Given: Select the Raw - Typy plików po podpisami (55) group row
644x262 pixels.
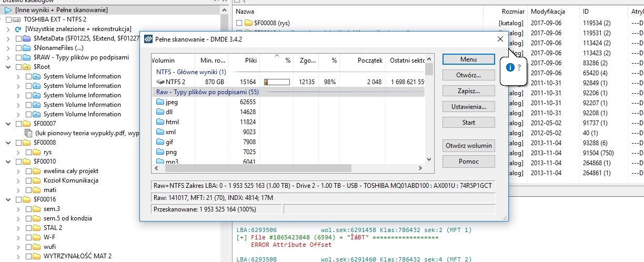Looking at the screenshot, I should 288,92.
